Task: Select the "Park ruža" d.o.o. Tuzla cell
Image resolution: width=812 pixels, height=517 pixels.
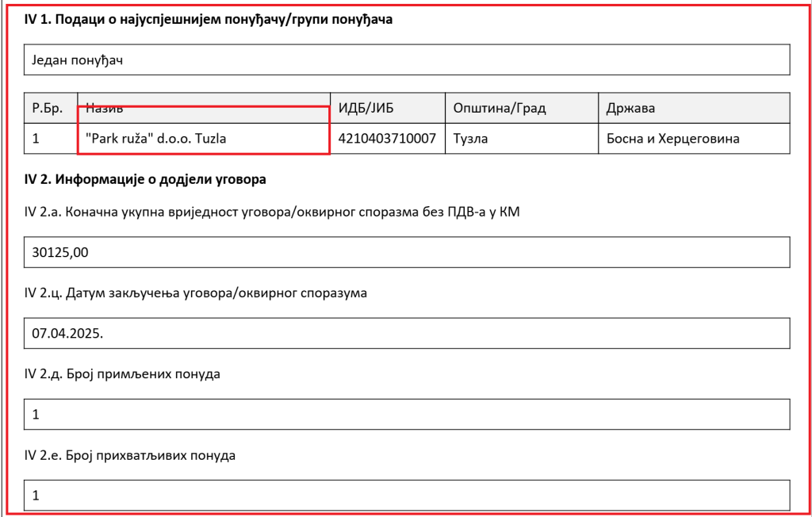Action: click(204, 138)
